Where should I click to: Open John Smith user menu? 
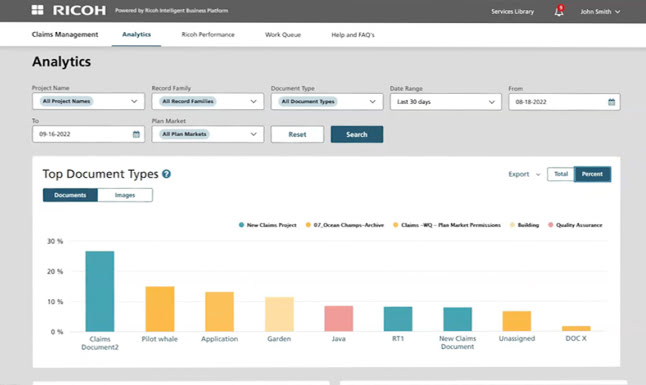pyautogui.click(x=600, y=12)
